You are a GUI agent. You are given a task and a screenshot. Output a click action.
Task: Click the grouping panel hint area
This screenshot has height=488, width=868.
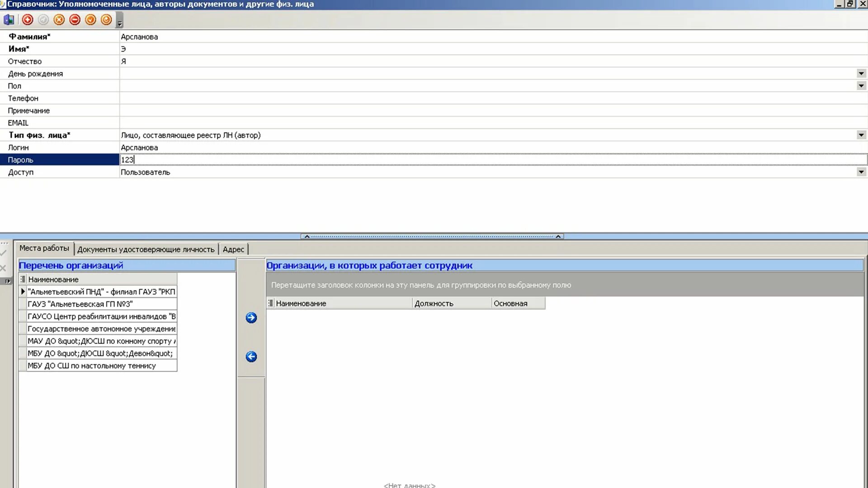click(x=565, y=285)
